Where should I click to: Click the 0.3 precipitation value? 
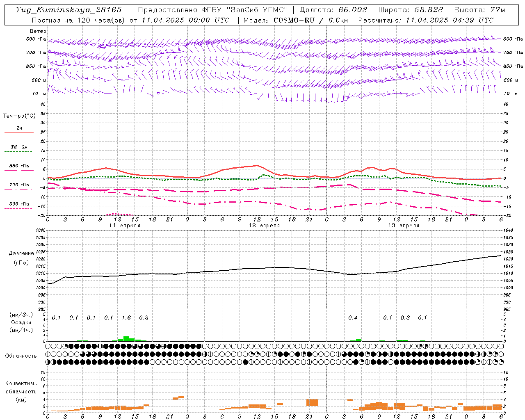[405, 318]
